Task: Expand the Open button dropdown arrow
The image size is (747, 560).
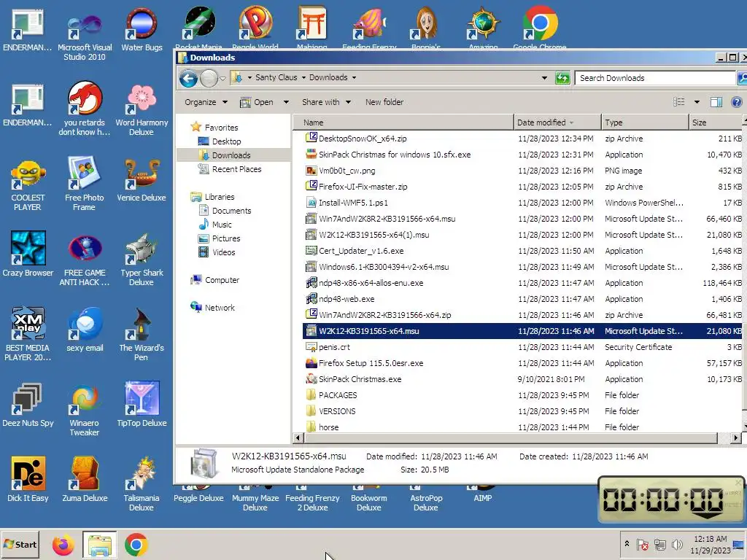Action: coord(286,102)
